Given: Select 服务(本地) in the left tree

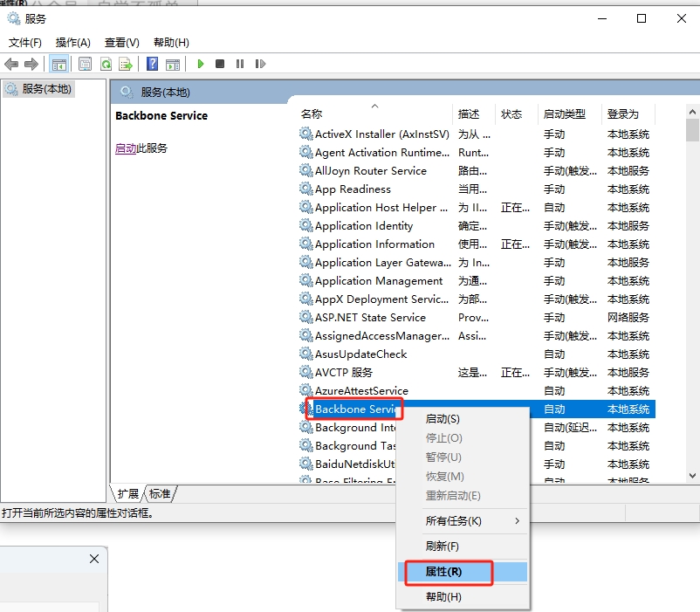Looking at the screenshot, I should (x=46, y=89).
